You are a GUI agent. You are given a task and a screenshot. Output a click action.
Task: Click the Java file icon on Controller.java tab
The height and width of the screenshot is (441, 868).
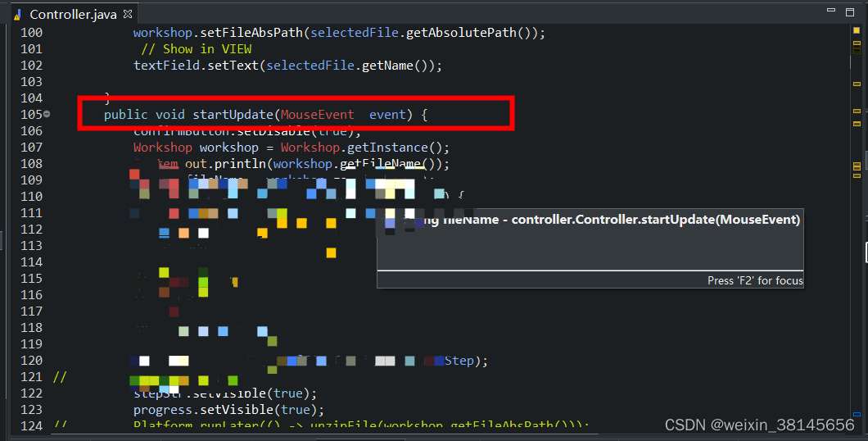pyautogui.click(x=18, y=15)
